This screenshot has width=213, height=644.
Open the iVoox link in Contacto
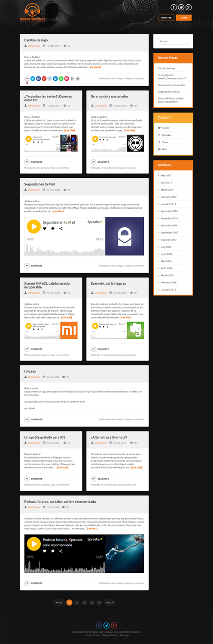pyautogui.click(x=164, y=142)
